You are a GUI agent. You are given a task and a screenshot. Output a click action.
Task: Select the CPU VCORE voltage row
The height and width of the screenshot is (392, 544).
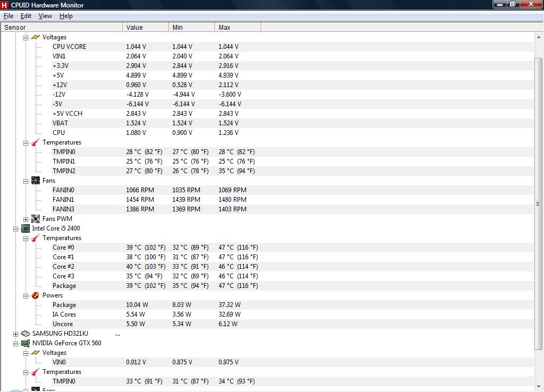69,47
